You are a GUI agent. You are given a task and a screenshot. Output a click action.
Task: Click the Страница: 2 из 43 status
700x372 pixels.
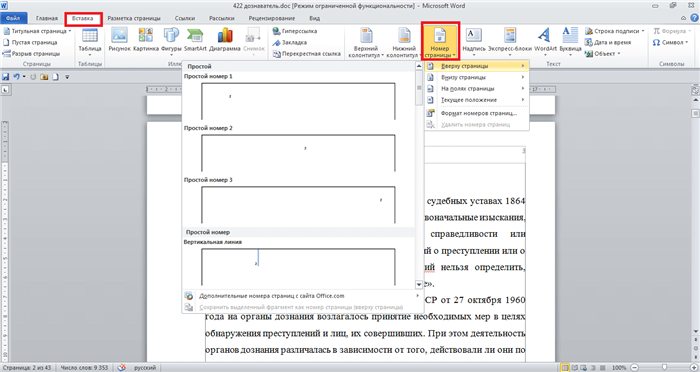click(26, 368)
